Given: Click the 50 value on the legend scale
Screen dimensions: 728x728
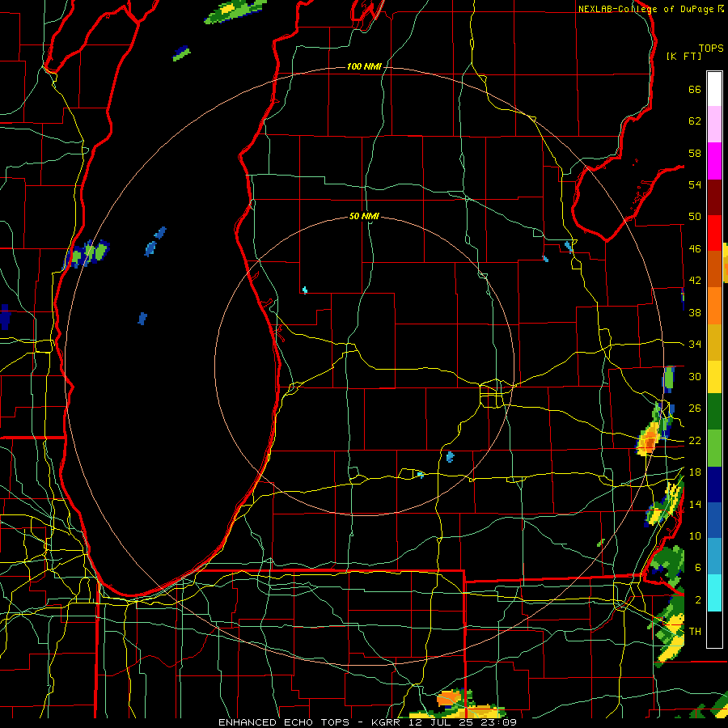Looking at the screenshot, I should [695, 217].
